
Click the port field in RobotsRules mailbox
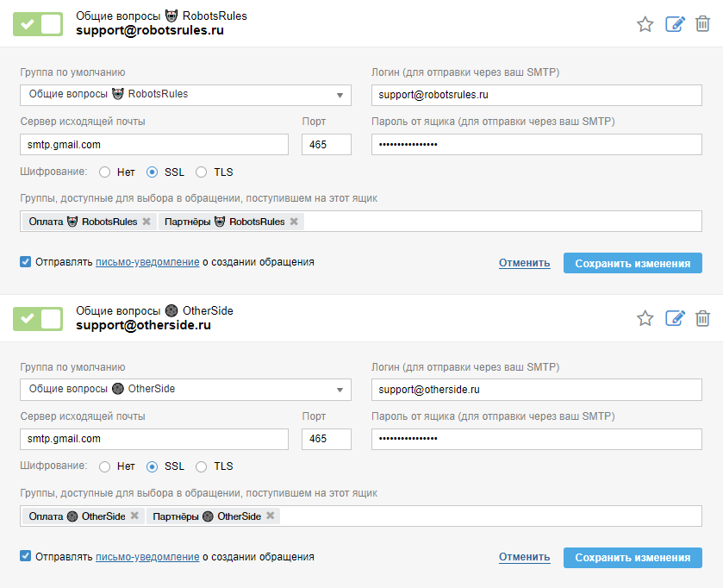[327, 145]
